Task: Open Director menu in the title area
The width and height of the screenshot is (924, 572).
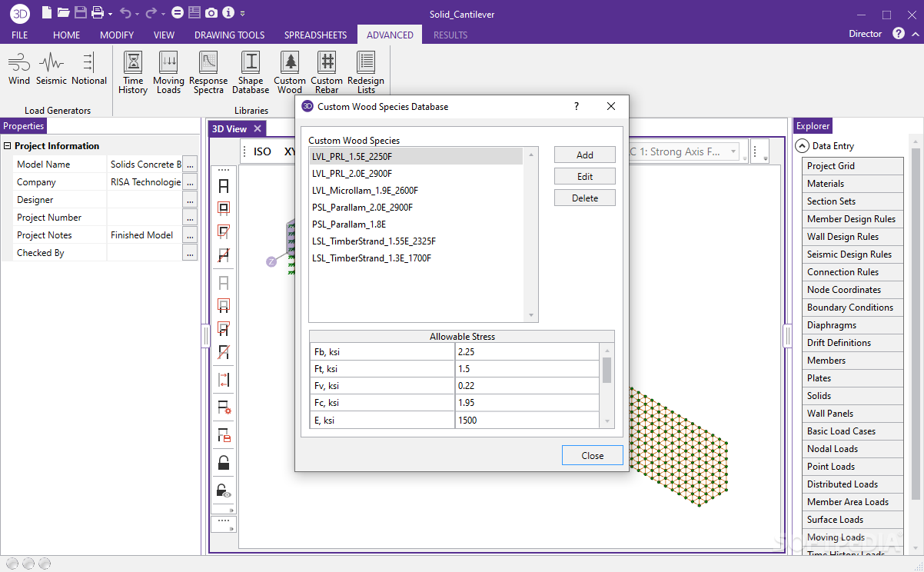Action: [x=866, y=34]
